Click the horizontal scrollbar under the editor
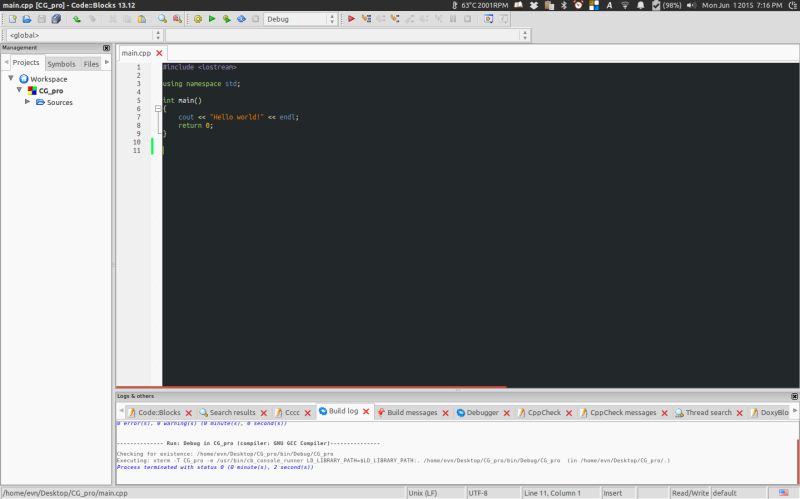800x499 pixels. tap(311, 387)
